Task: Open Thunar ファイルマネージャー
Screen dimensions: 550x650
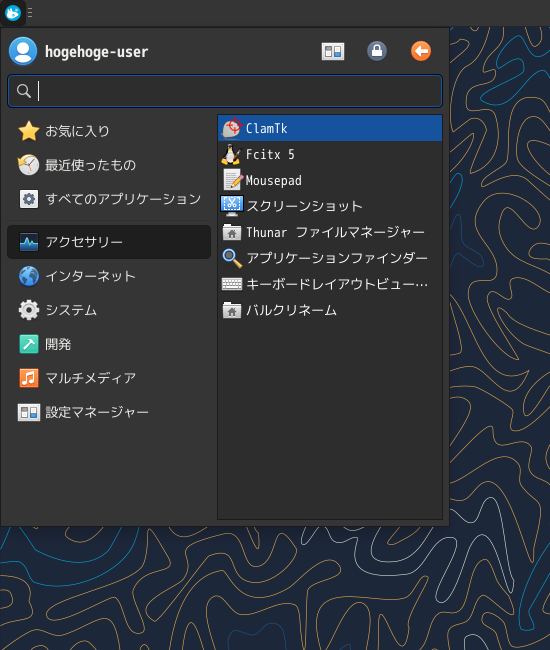Action: tap(330, 232)
